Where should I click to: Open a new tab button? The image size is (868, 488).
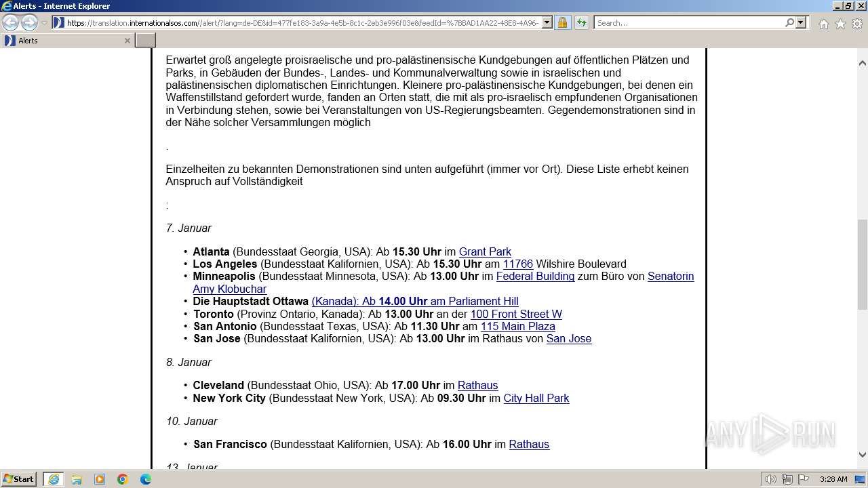(x=145, y=41)
